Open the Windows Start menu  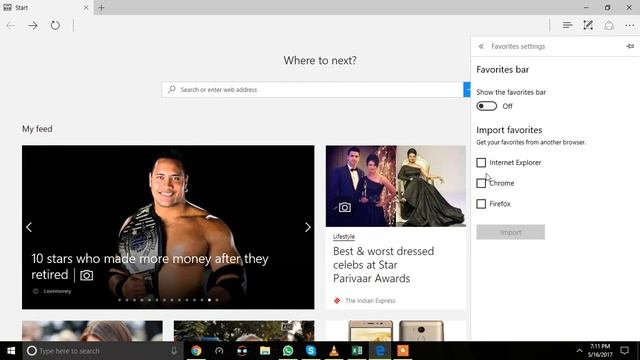(11, 351)
